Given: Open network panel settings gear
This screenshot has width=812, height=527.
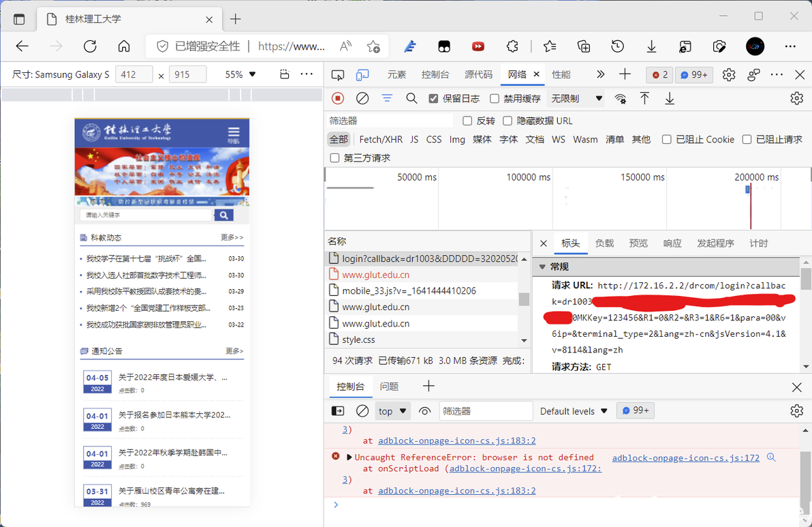Looking at the screenshot, I should point(796,98).
